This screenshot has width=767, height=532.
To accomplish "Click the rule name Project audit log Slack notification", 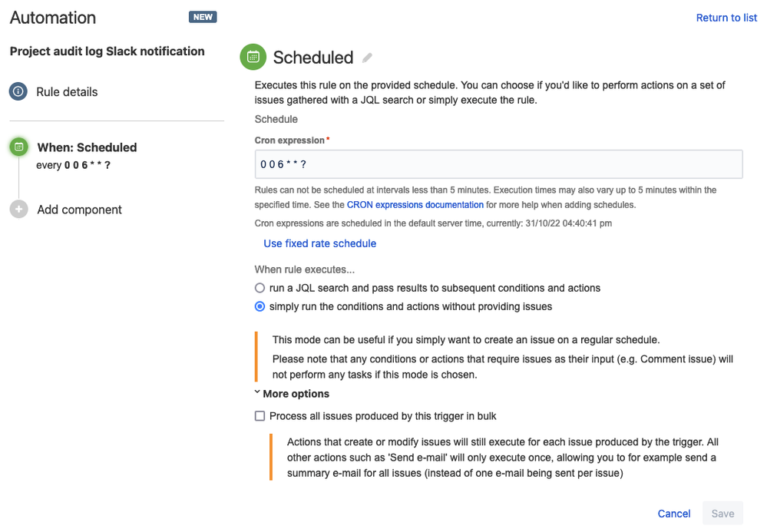I will coord(107,51).
